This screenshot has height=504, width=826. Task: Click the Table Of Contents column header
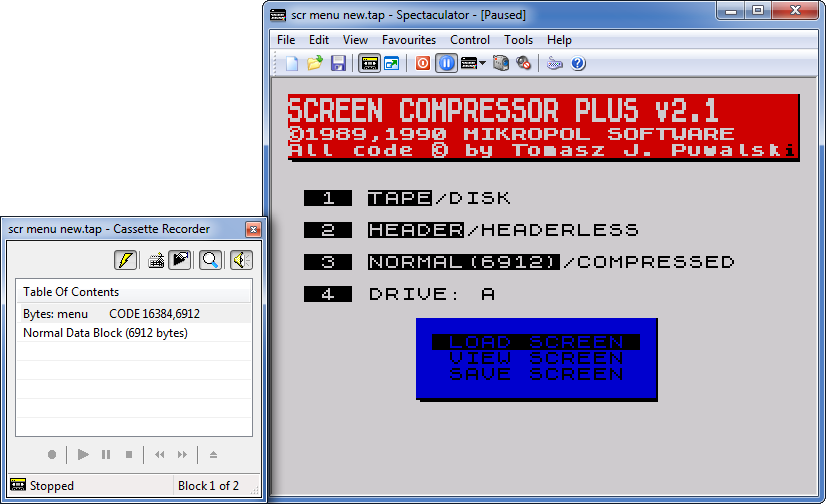[x=134, y=292]
